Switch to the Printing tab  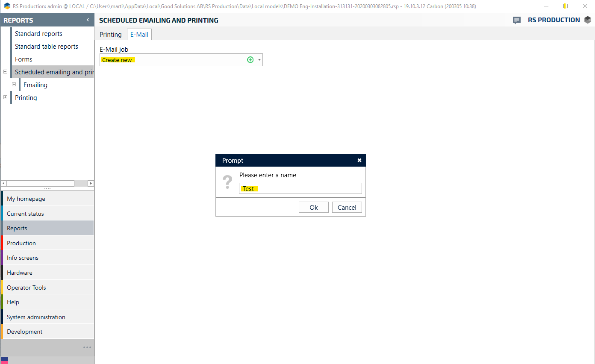tap(111, 35)
